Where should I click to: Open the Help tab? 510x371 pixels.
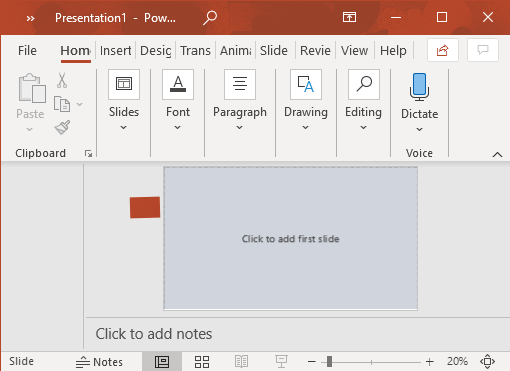click(x=393, y=51)
